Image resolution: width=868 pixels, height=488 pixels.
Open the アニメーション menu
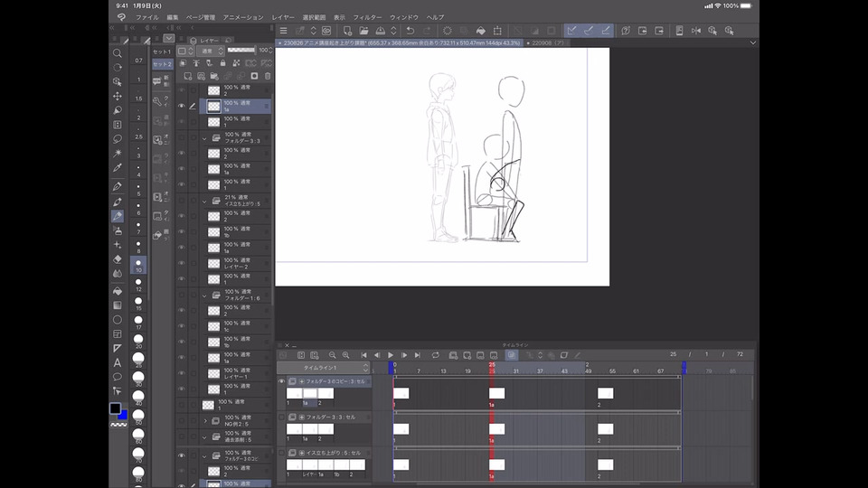click(243, 17)
